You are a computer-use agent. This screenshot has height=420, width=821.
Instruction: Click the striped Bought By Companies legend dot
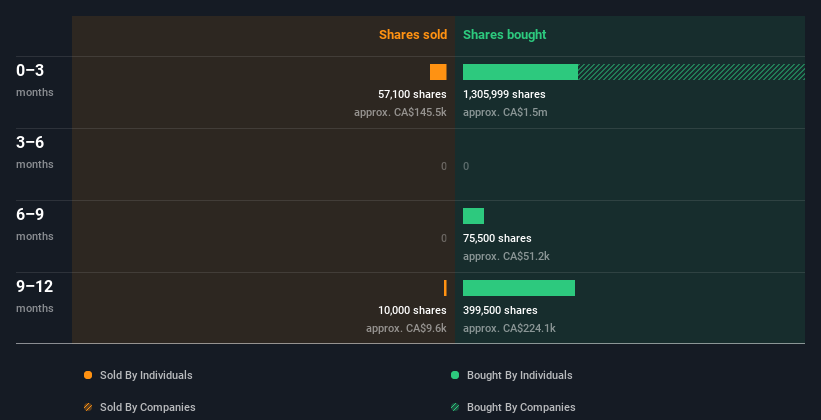455,407
